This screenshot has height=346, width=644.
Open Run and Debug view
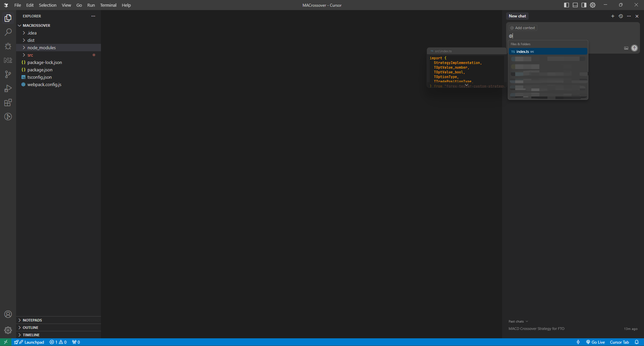point(8,88)
